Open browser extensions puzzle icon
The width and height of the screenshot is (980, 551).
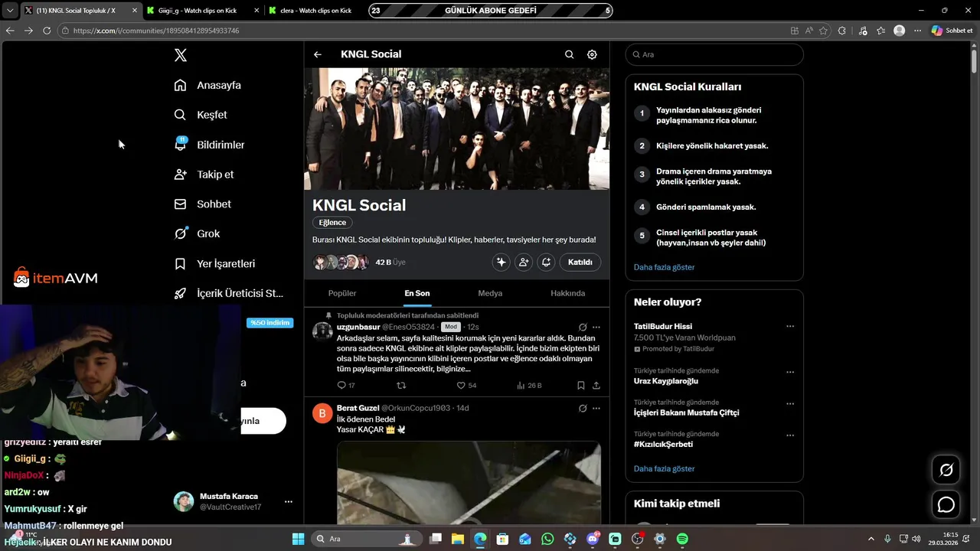842,31
